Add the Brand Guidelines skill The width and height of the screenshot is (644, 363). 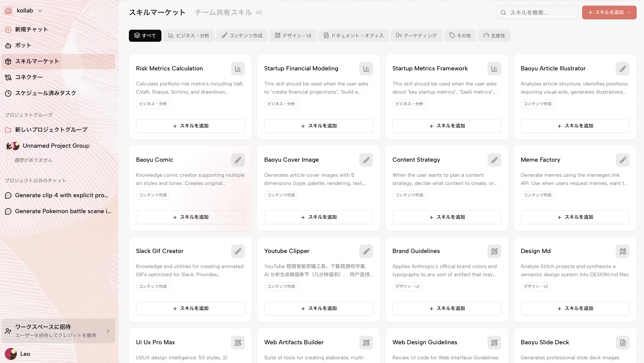[447, 309]
